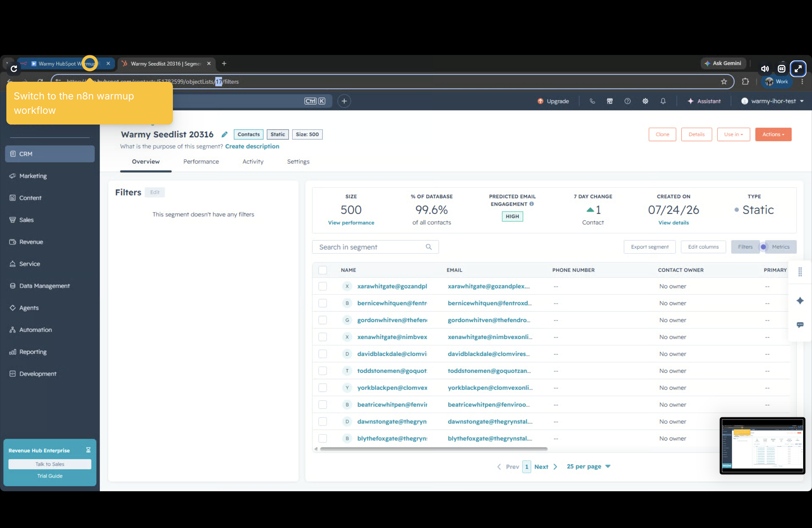Click the fullscreen expand arrows icon
Image resolution: width=812 pixels, height=528 pixels.
click(798, 69)
